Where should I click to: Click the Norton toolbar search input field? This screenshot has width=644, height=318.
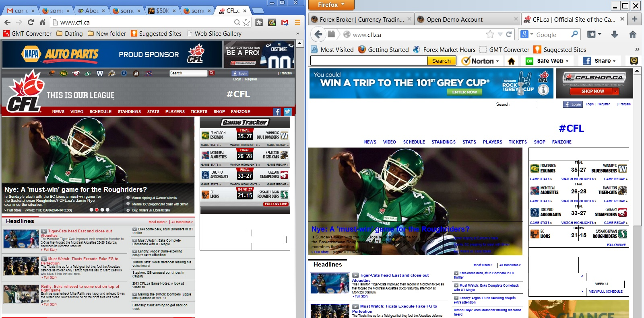pyautogui.click(x=369, y=61)
